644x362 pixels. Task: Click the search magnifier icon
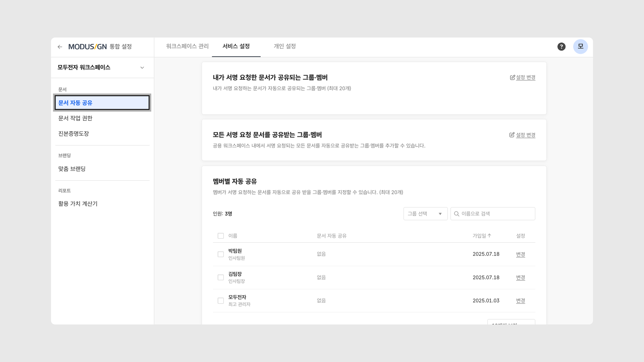point(457,214)
